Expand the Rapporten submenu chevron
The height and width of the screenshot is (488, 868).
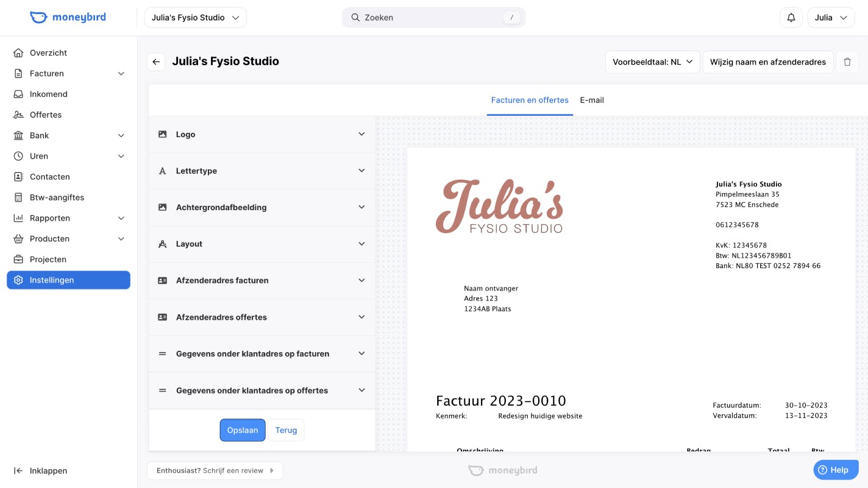[121, 218]
